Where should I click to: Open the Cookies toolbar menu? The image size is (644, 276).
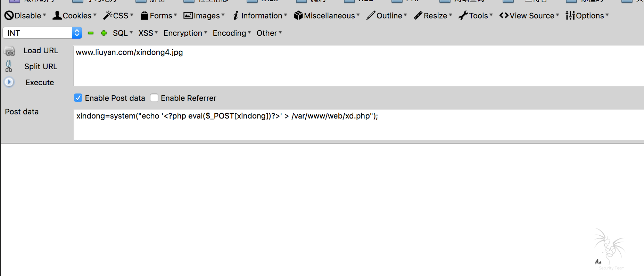74,16
